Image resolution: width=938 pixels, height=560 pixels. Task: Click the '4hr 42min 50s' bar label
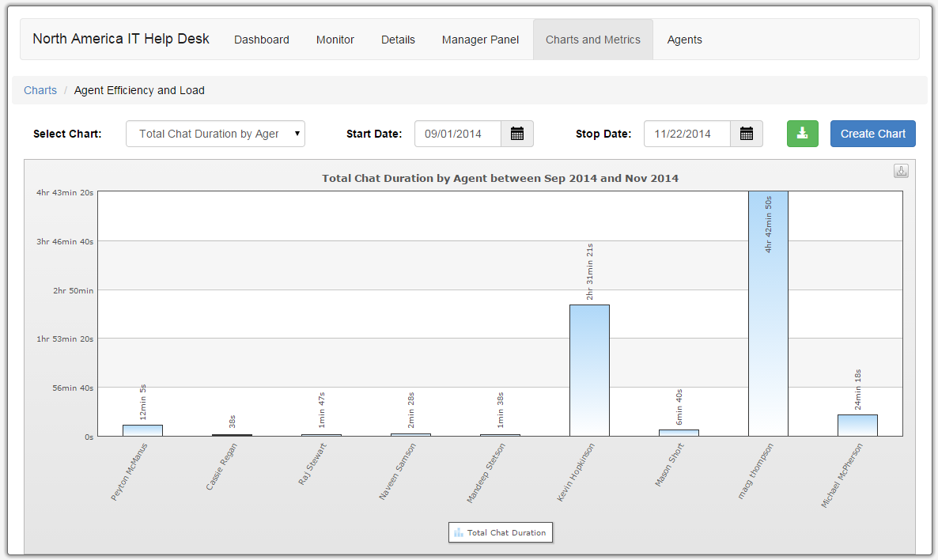768,225
